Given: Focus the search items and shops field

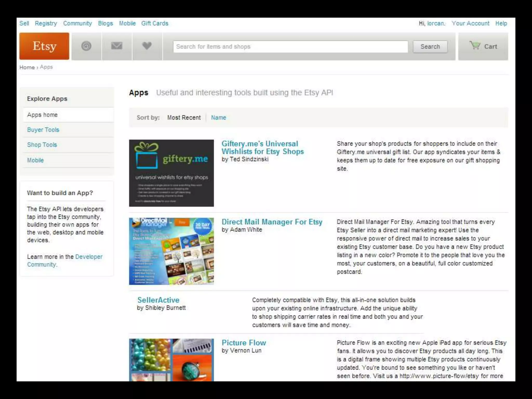Looking at the screenshot, I should pyautogui.click(x=290, y=47).
